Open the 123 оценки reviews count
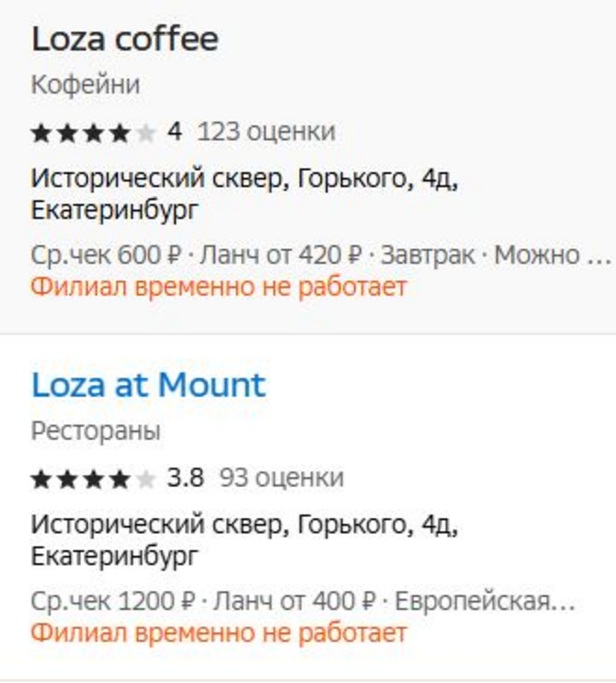The image size is (616, 683). (266, 131)
